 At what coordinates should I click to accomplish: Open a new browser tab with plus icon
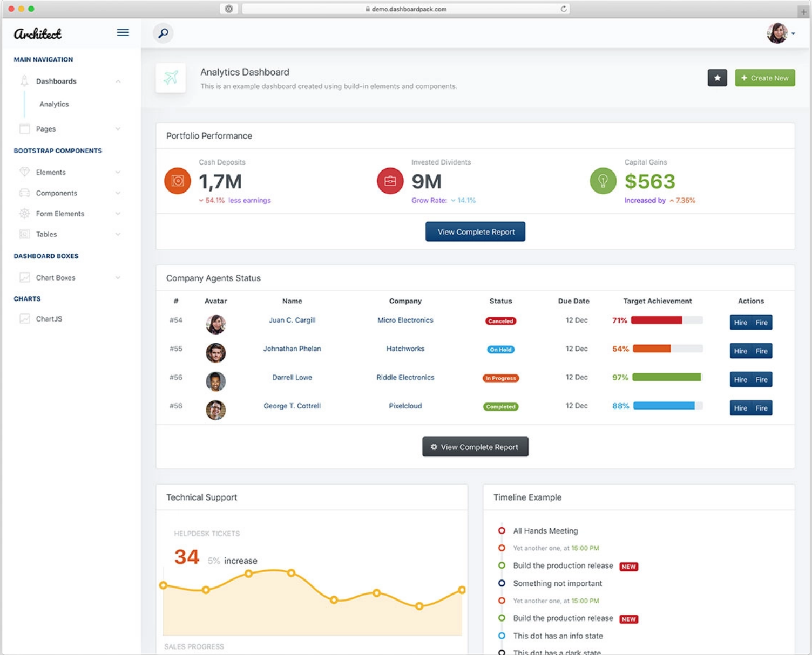pyautogui.click(x=803, y=11)
